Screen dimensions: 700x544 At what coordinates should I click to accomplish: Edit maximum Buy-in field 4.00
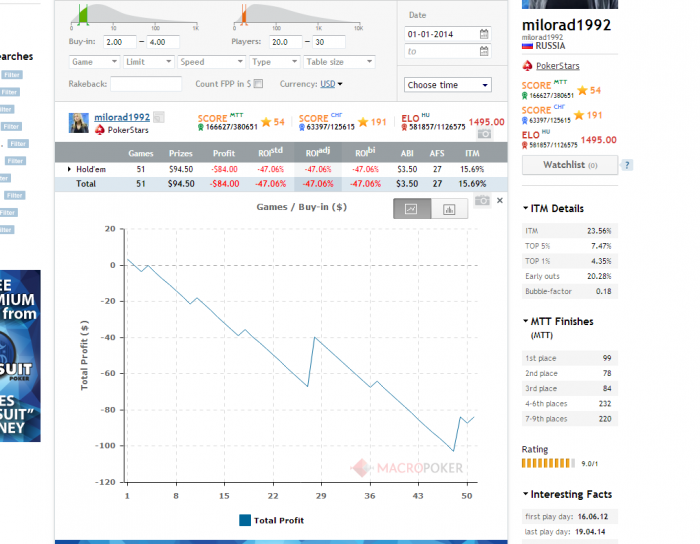(163, 42)
